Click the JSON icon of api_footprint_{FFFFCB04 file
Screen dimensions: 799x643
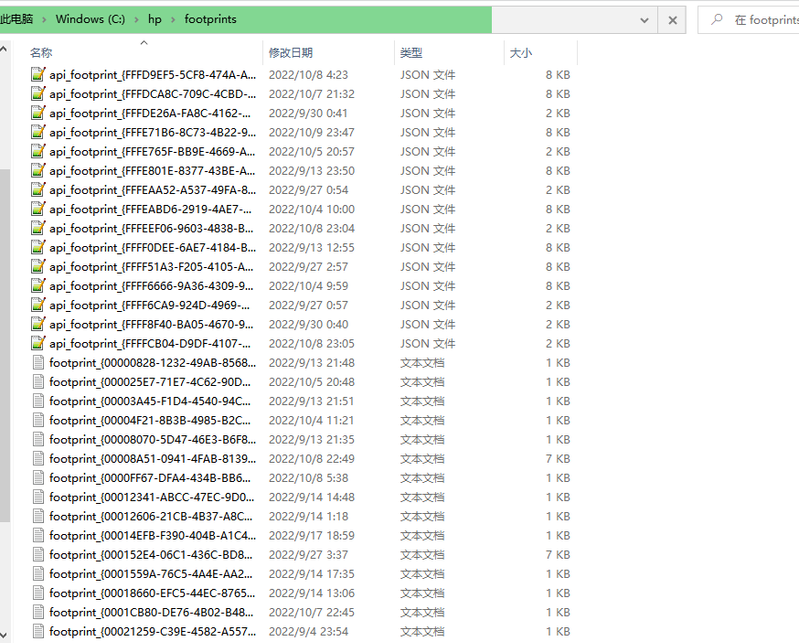(38, 344)
